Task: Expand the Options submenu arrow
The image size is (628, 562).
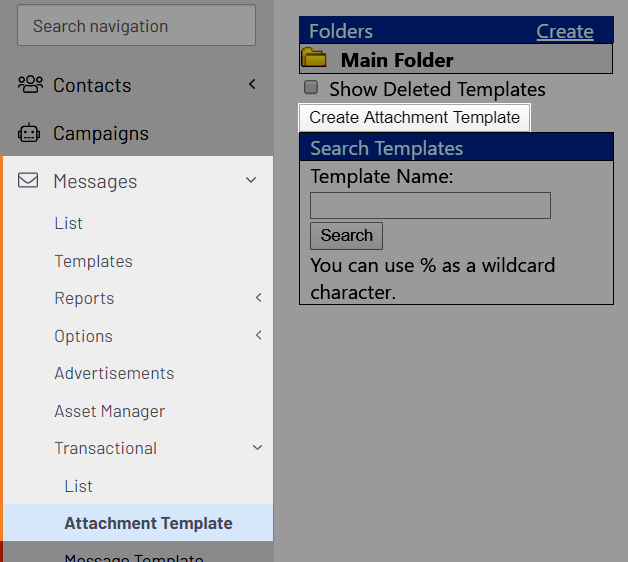Action: (x=259, y=335)
